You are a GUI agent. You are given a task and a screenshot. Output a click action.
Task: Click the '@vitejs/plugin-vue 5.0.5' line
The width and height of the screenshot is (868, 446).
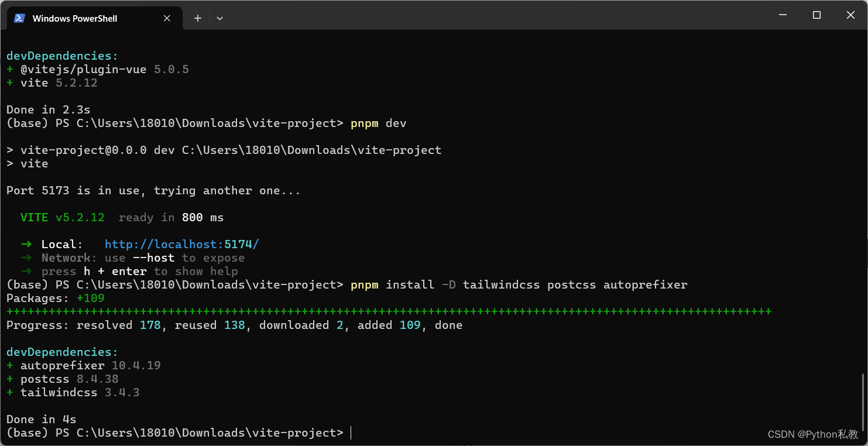(x=98, y=69)
